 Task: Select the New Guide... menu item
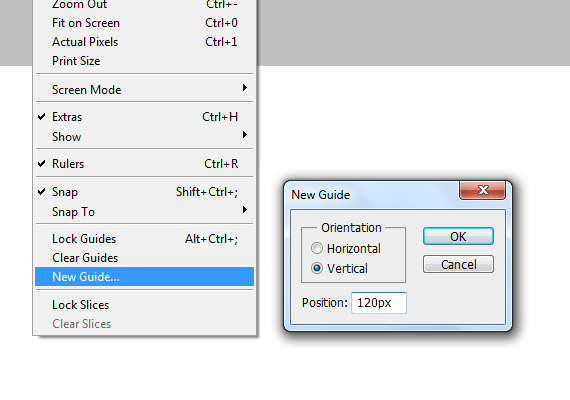(144, 277)
